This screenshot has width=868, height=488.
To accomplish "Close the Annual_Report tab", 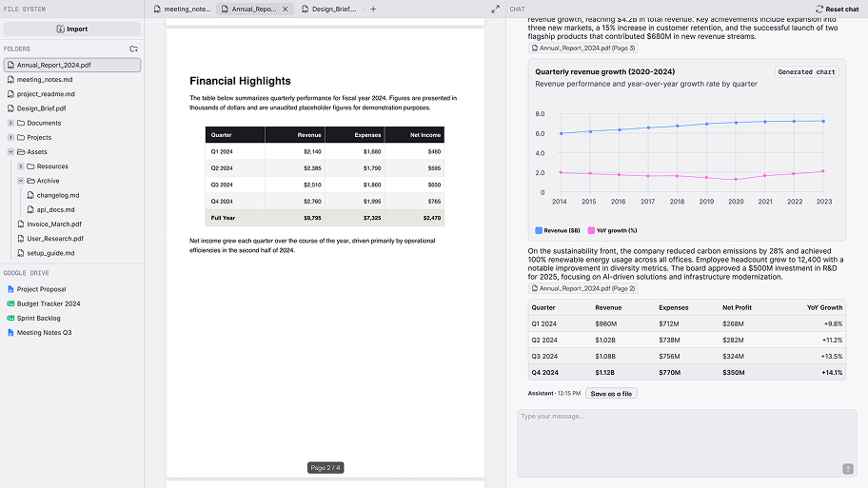I will 286,9.
